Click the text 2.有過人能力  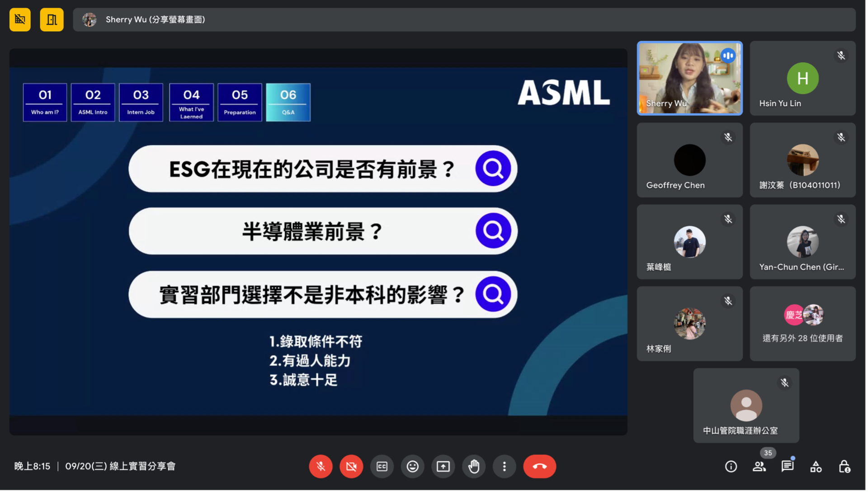tap(311, 361)
